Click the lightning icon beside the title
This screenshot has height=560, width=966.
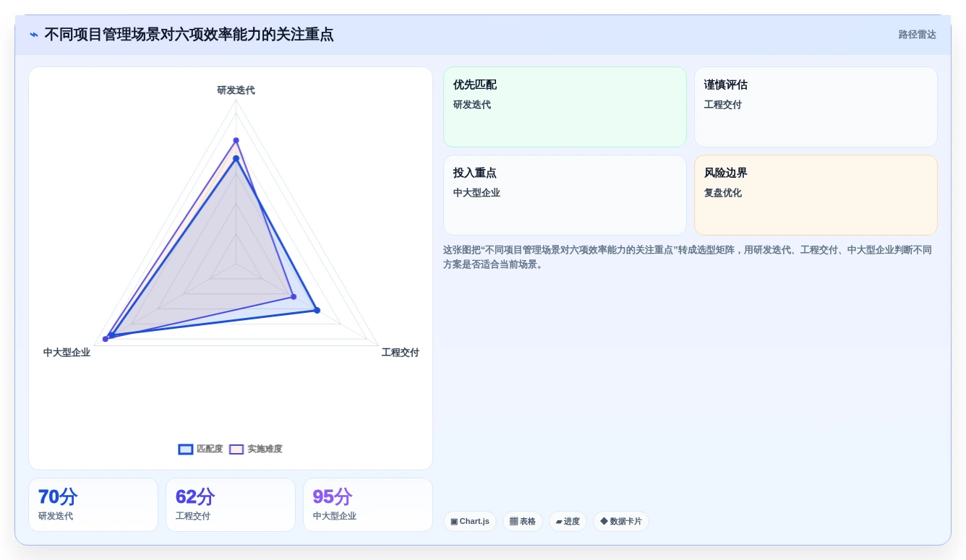[x=34, y=35]
